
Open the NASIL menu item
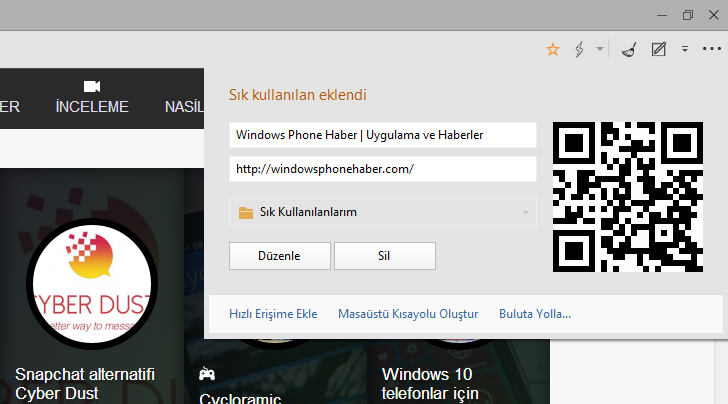184,107
